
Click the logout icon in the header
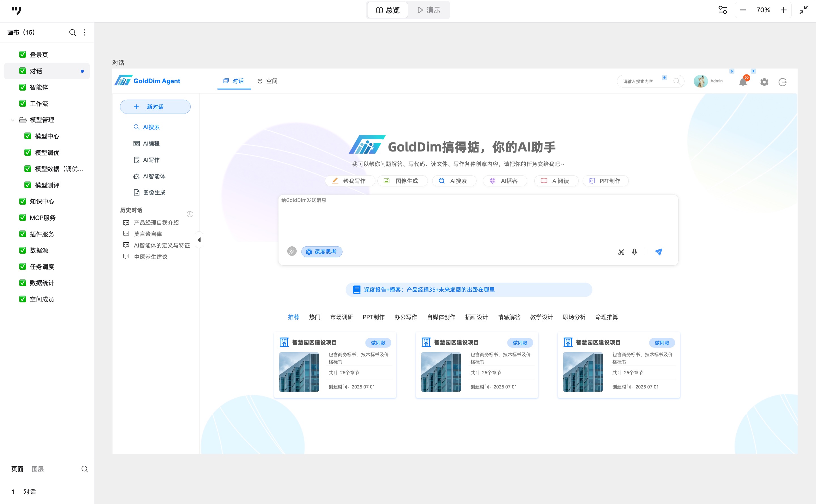click(x=783, y=82)
